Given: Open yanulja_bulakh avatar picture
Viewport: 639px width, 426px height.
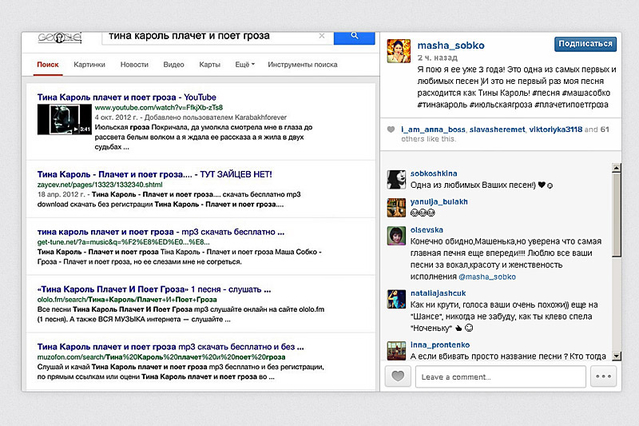Looking at the screenshot, I should point(396,207).
